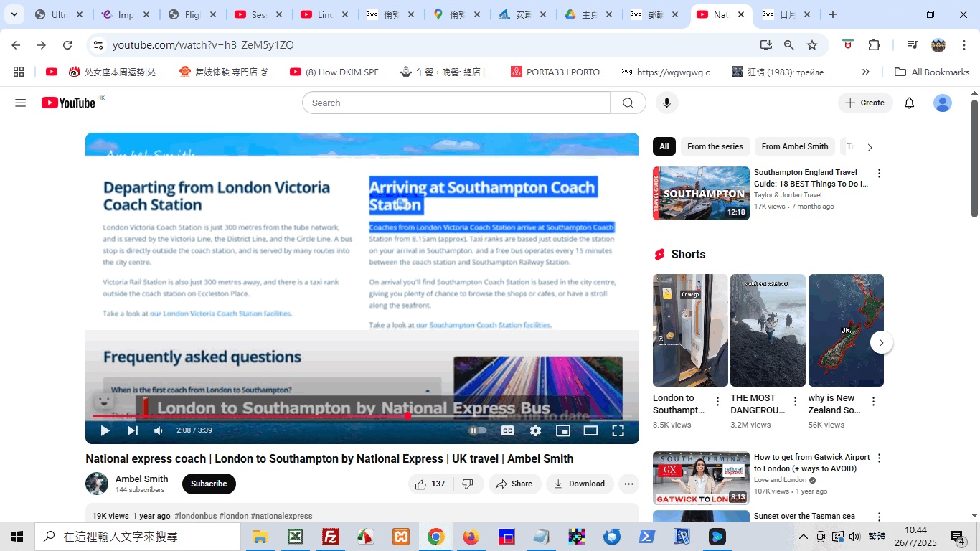Viewport: 980px width, 551px height.
Task: Play the paused video
Action: click(x=105, y=430)
